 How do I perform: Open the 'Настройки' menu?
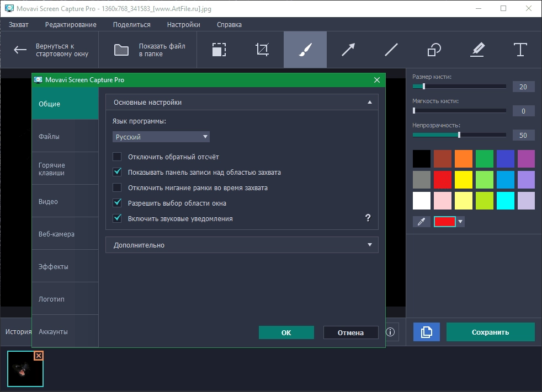pos(184,24)
